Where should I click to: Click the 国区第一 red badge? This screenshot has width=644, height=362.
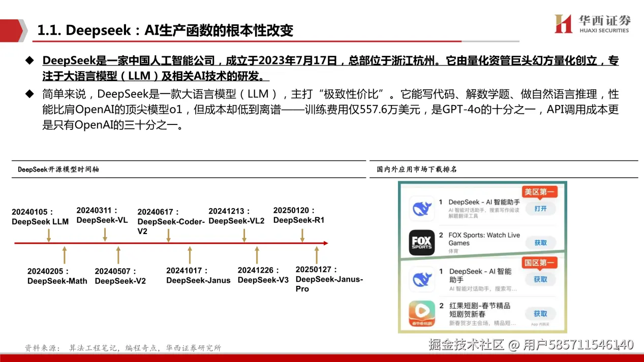[x=540, y=262]
